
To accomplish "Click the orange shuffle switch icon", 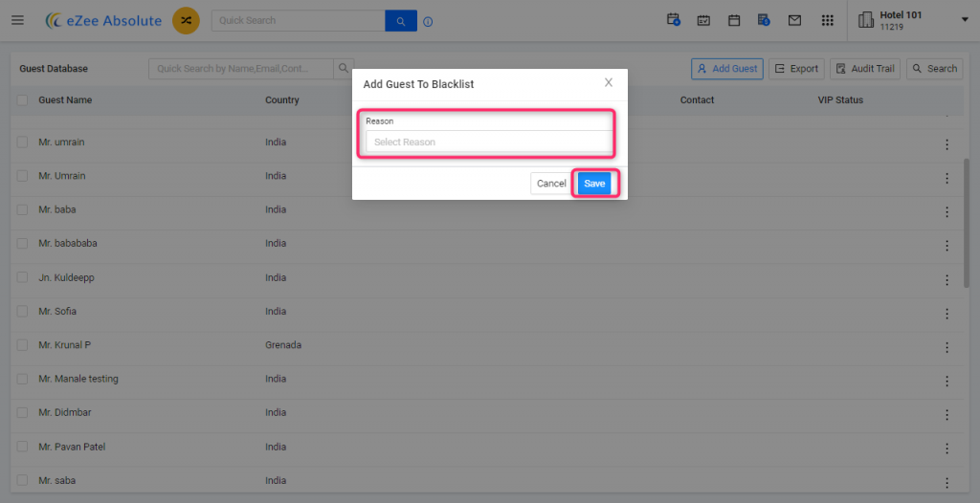I will pos(186,21).
